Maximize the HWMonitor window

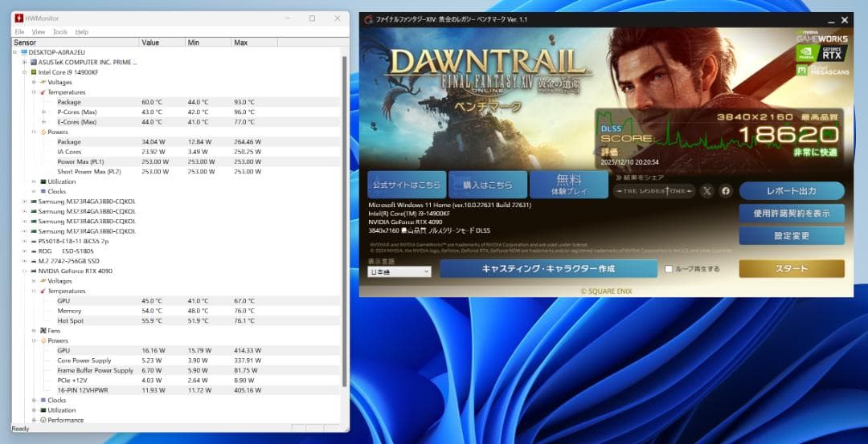312,18
